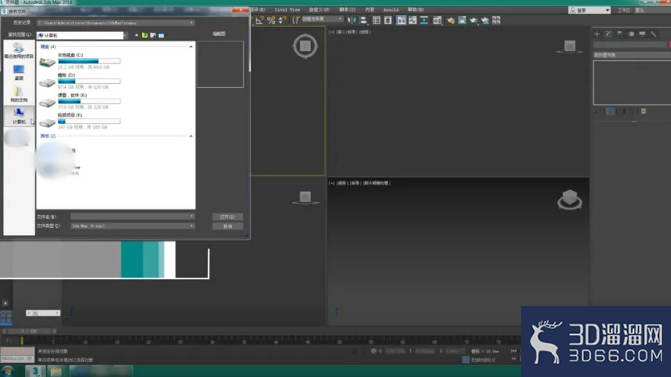Click the time slider 0 / 100
The width and height of the screenshot is (671, 377).
30,331
